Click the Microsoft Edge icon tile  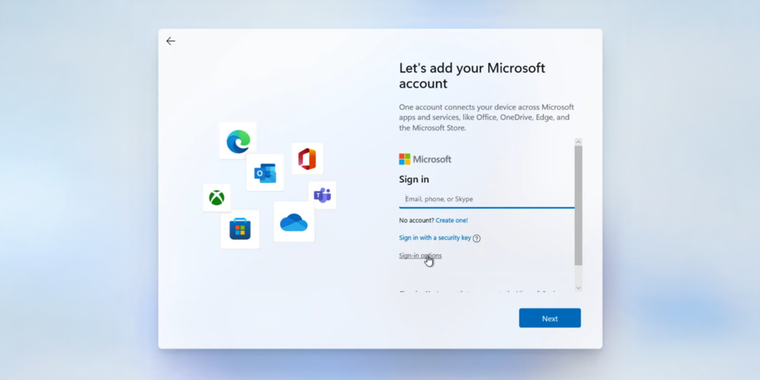(x=238, y=141)
